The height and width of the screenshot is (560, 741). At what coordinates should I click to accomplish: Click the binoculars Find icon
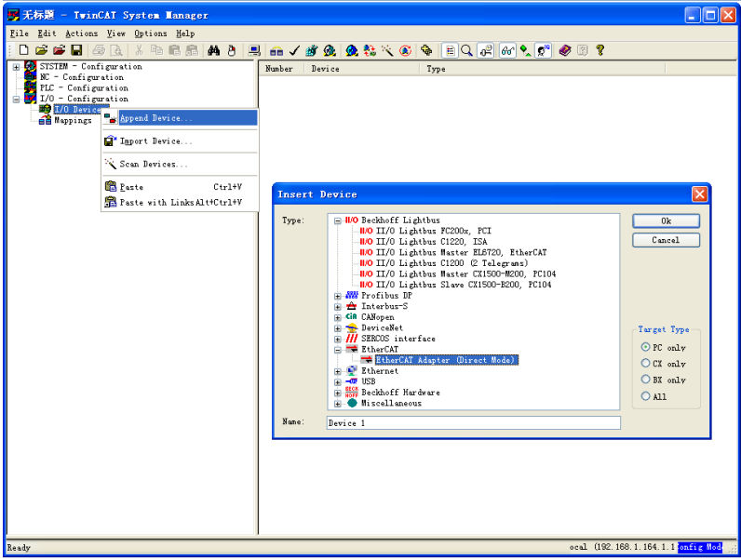(213, 50)
